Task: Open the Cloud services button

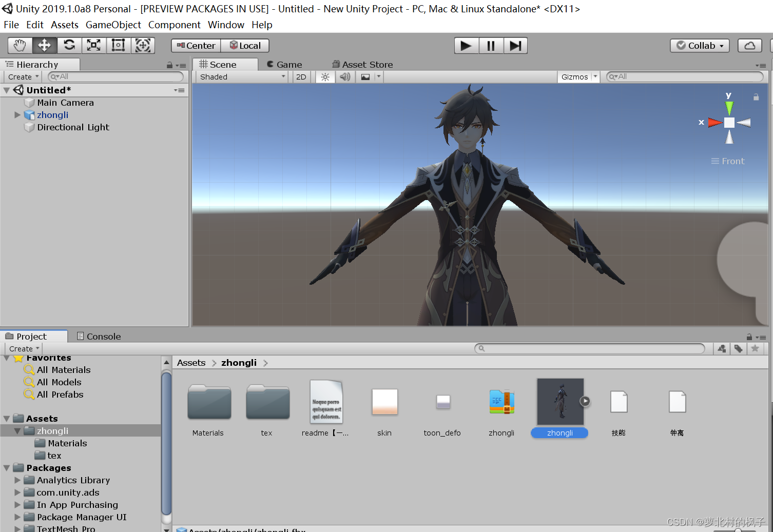Action: pyautogui.click(x=750, y=46)
